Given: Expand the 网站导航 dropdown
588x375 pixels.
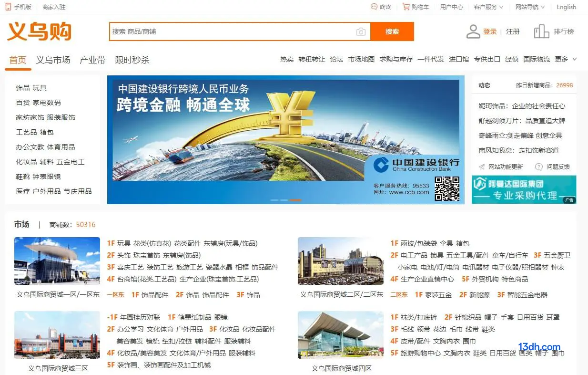Looking at the screenshot, I should [x=530, y=7].
